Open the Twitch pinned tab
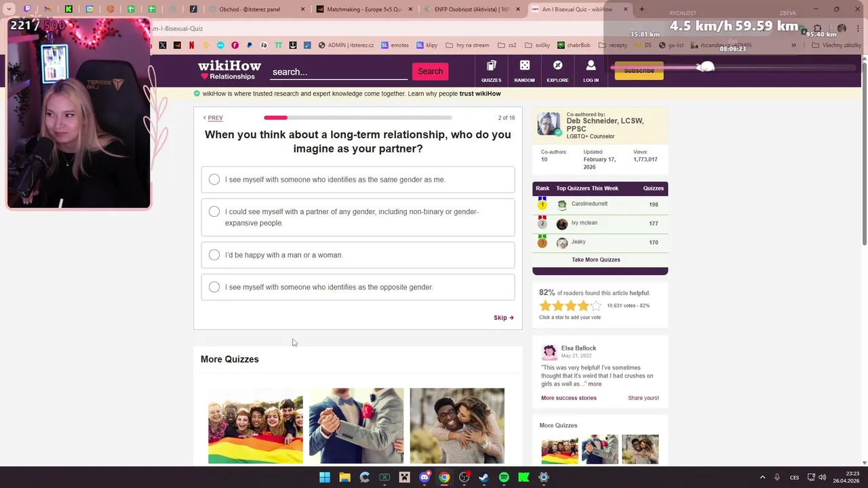 pyautogui.click(x=27, y=9)
